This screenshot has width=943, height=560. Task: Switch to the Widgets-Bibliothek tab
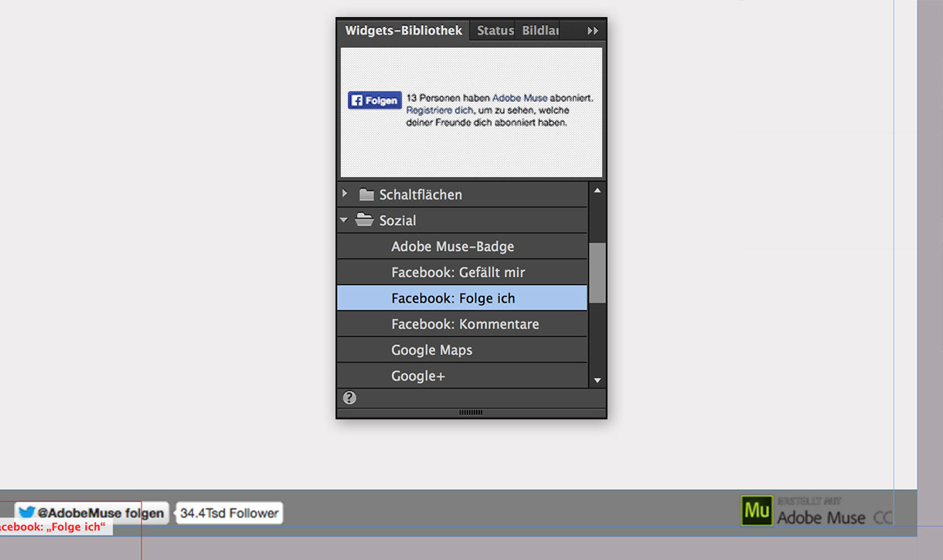[403, 31]
